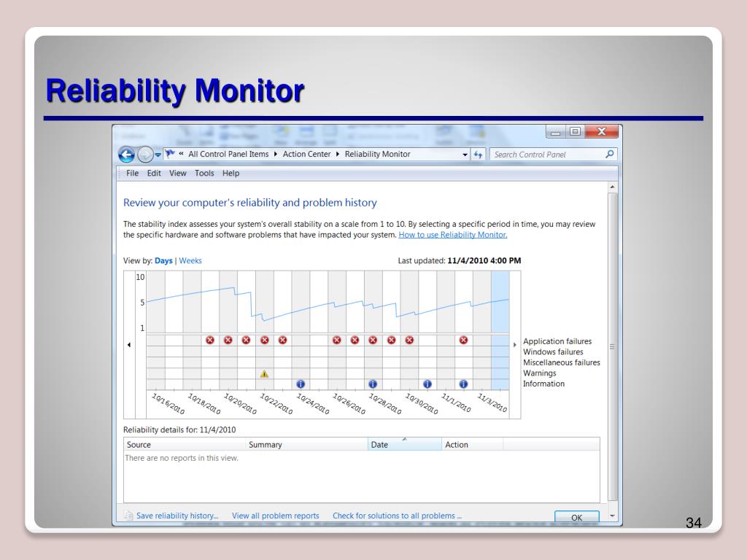
Task: Sort details by Action column
Action: pos(472,444)
